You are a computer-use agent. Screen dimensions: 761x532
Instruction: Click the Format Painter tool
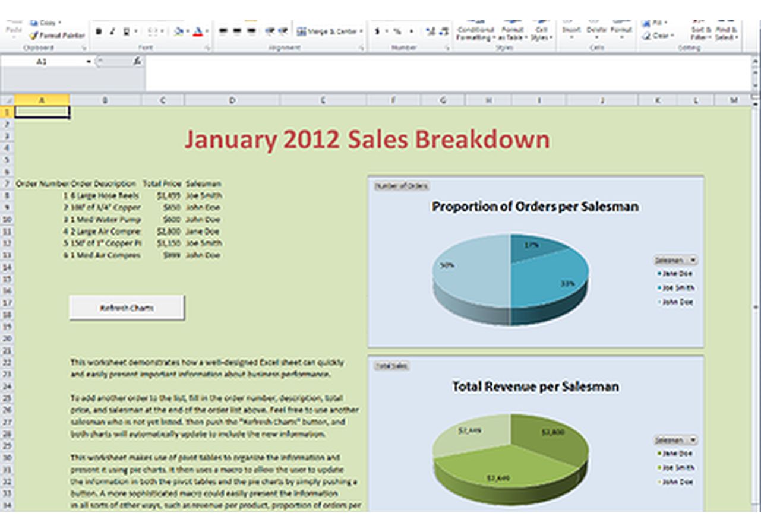pyautogui.click(x=57, y=36)
